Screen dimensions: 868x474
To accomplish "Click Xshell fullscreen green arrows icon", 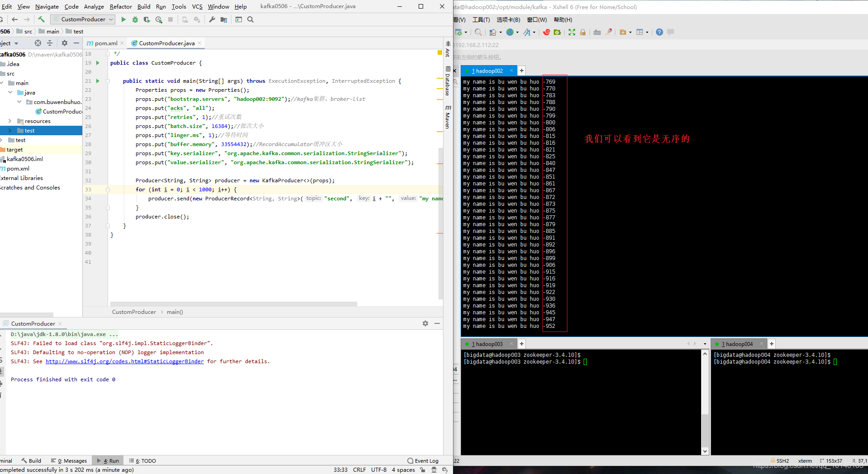I will [572, 32].
